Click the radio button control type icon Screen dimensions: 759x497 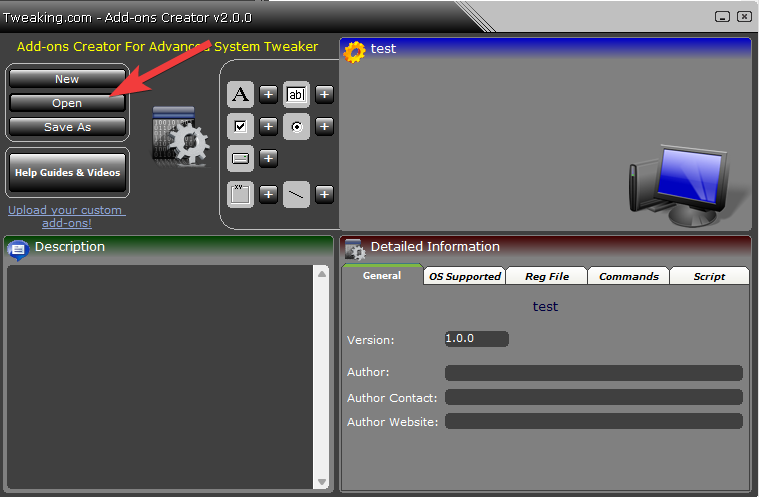pos(296,127)
